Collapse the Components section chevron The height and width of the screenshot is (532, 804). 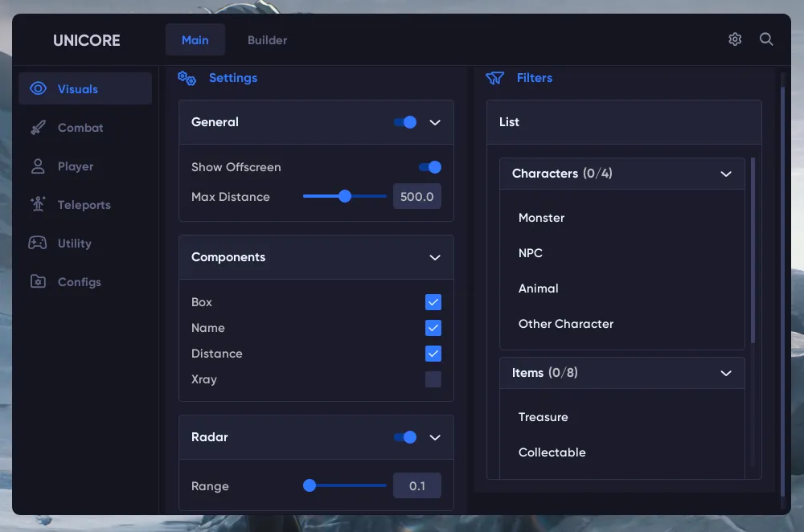[435, 258]
